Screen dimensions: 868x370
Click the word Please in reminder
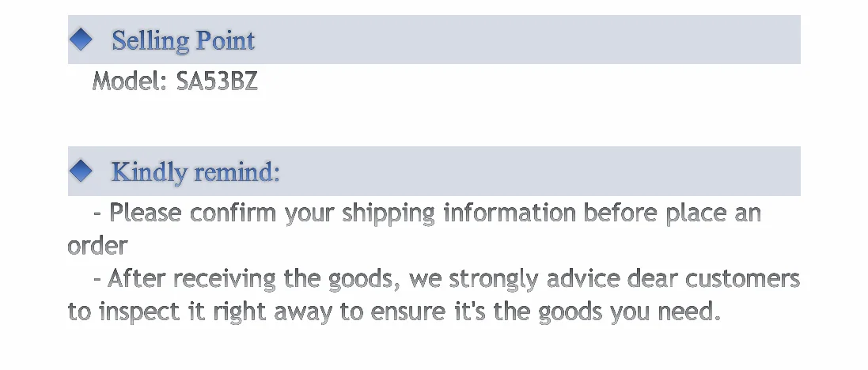tap(145, 213)
